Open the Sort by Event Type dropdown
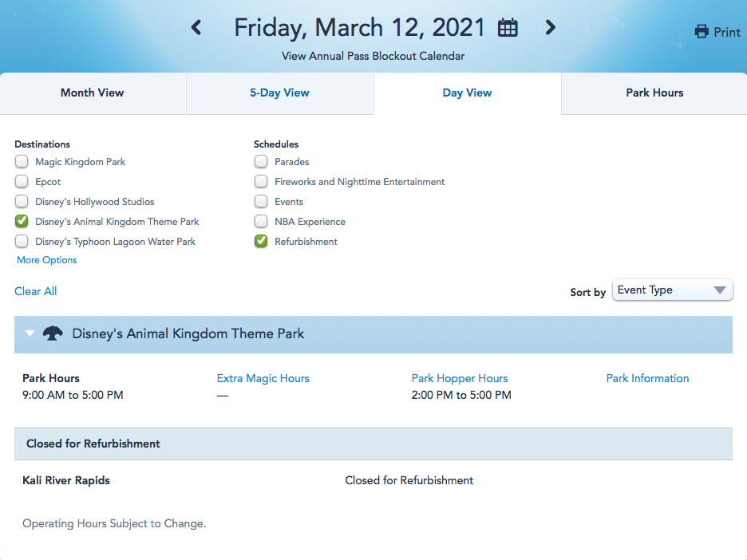The image size is (747, 560). [x=672, y=290]
